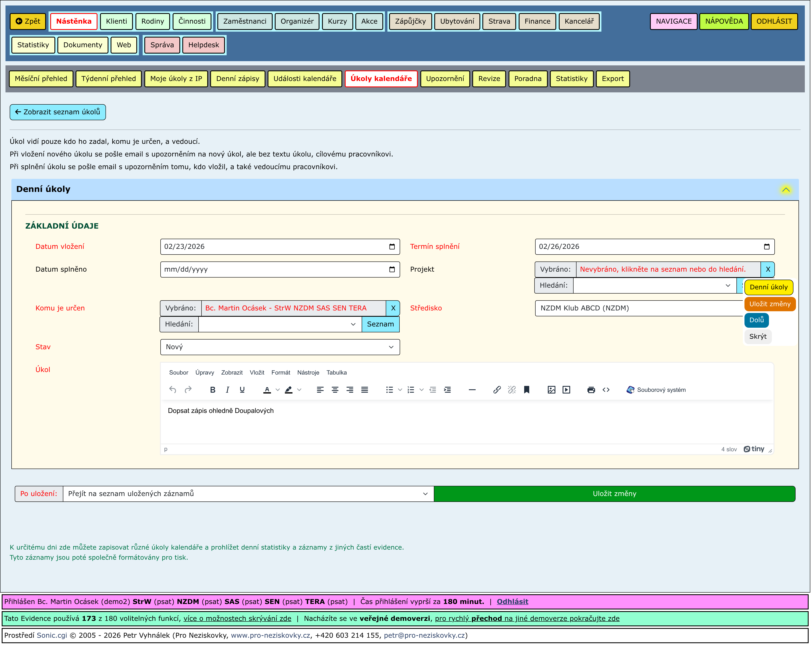Viewport: 812px width, 655px height.
Task: Toggle bold formatting in the editor
Action: 213,390
